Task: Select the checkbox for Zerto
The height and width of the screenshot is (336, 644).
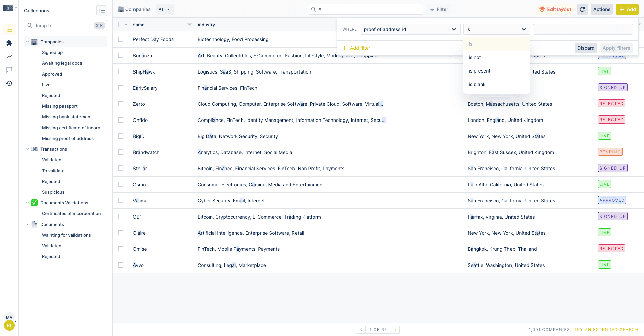Action: (x=121, y=104)
